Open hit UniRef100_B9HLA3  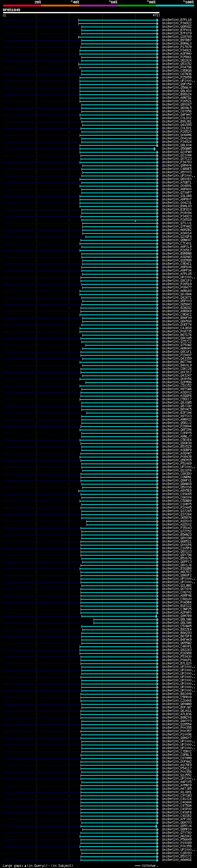point(176,206)
